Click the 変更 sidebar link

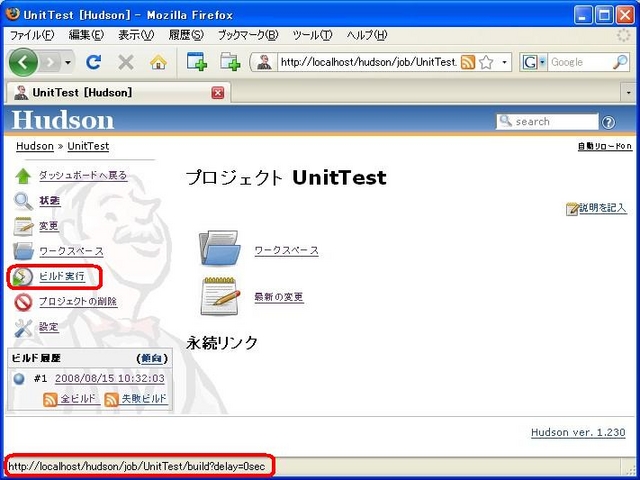49,226
